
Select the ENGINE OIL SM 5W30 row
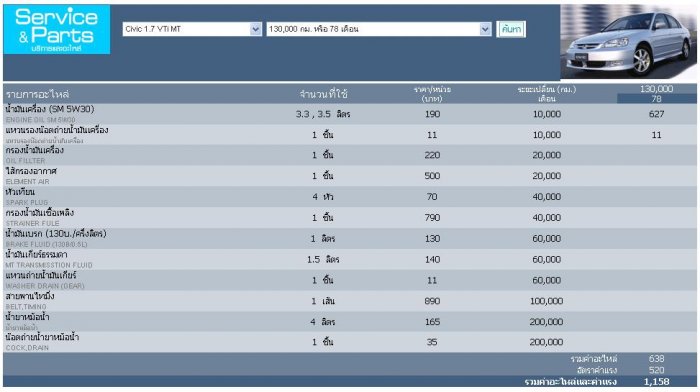(x=350, y=114)
